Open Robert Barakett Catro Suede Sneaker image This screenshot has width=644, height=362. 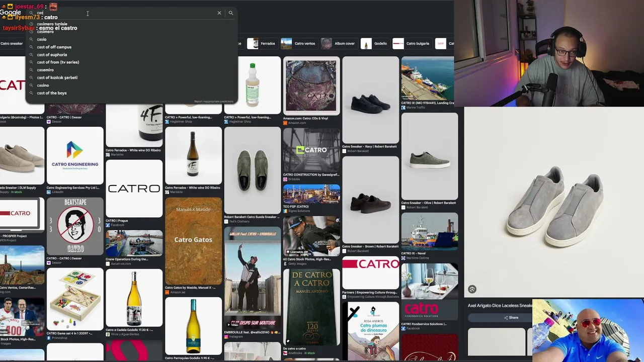(x=253, y=170)
